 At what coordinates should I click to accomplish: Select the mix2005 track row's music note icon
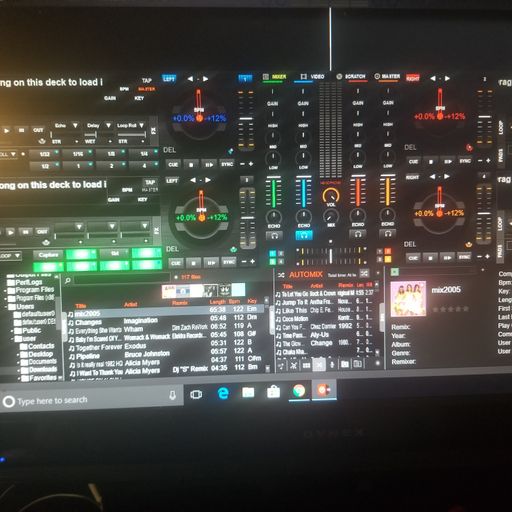tap(70, 314)
